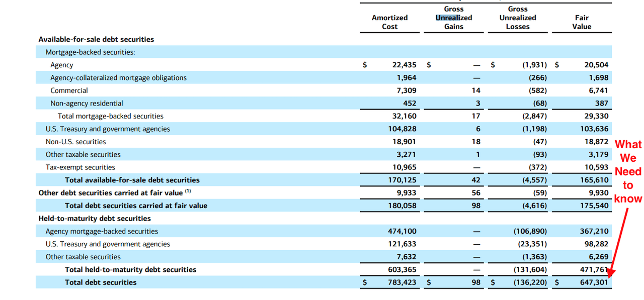Viewport: 644px width, 300px height.
Task: Click Non-agency residential fair value 387
Action: (x=602, y=103)
